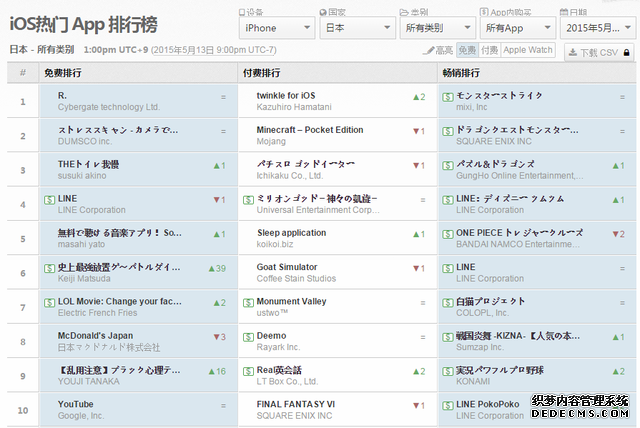Click in-app purchase icon beside LINE PokoPoko
The height and width of the screenshot is (428, 640).
[x=448, y=406]
